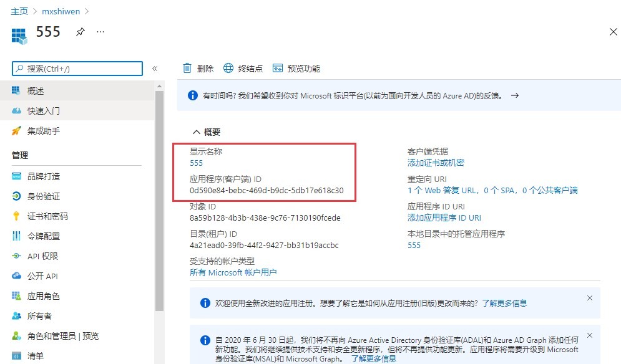
Task: Click the 公开 API cloud icon
Action: 16,275
